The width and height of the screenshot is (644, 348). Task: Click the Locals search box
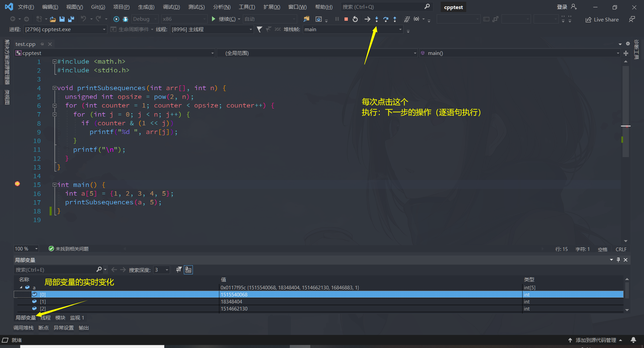[x=55, y=270]
